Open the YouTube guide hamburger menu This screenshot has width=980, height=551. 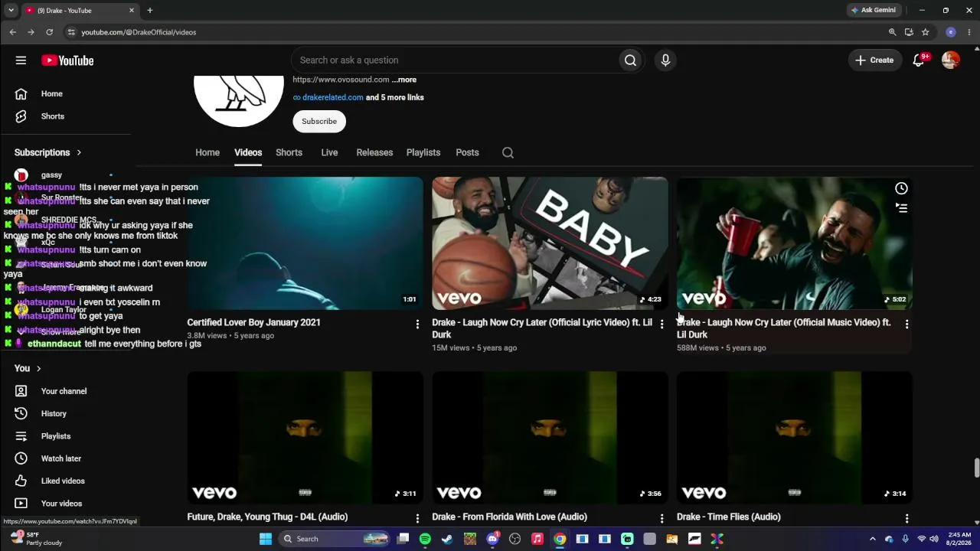click(x=21, y=60)
